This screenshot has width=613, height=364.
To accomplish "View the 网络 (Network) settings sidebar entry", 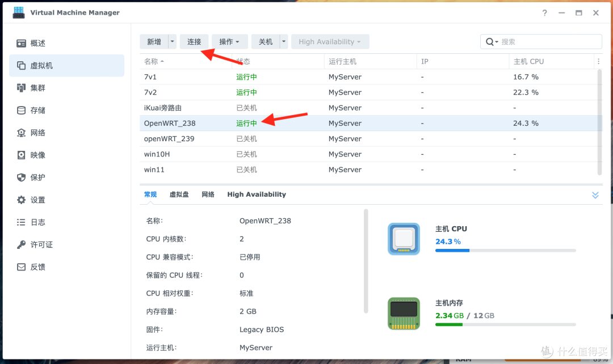I will coord(36,132).
